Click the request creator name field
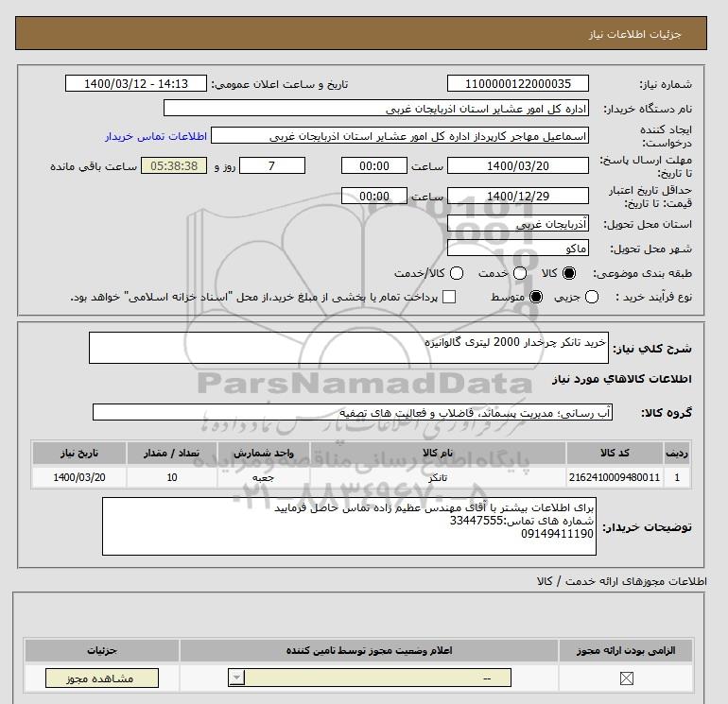 (x=400, y=135)
